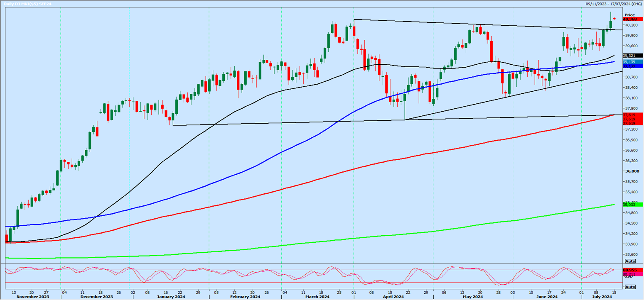Click the 'Price' axis header label

(629, 15)
